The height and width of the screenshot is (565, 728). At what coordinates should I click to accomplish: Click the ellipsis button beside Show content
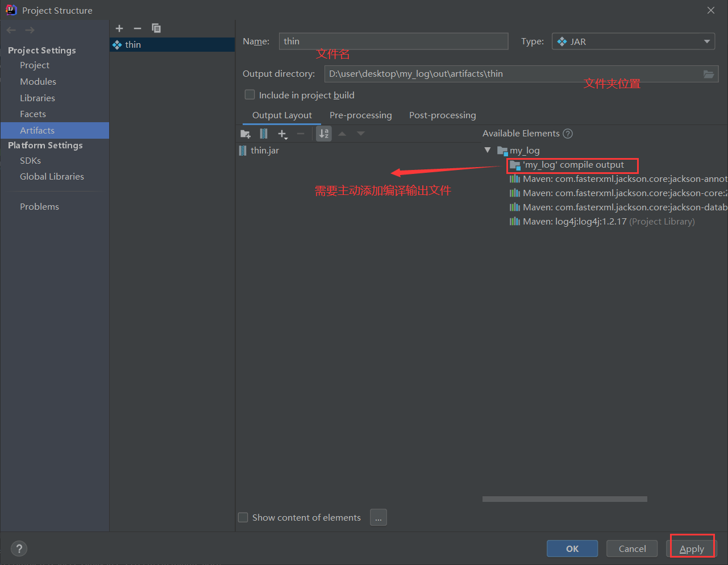[378, 517]
